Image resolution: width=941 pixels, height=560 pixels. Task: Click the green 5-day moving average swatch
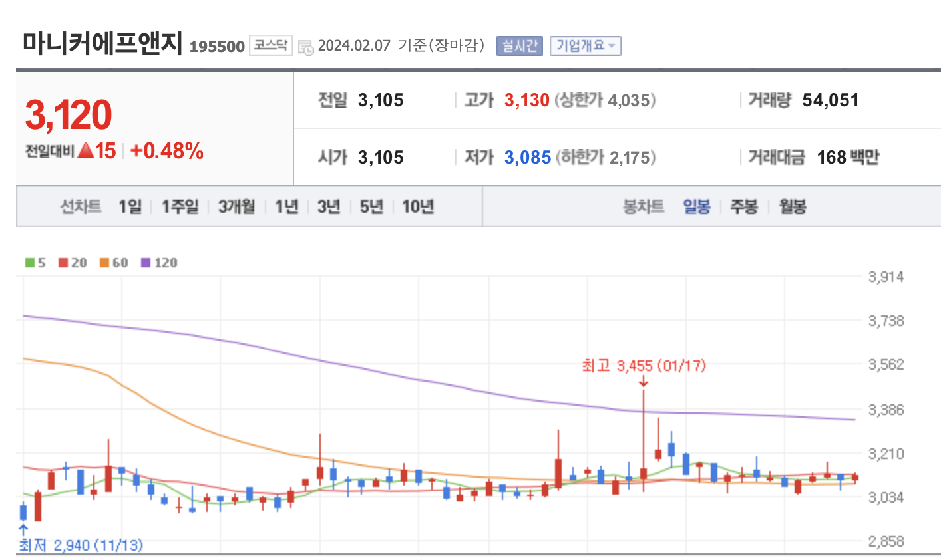pos(30,263)
